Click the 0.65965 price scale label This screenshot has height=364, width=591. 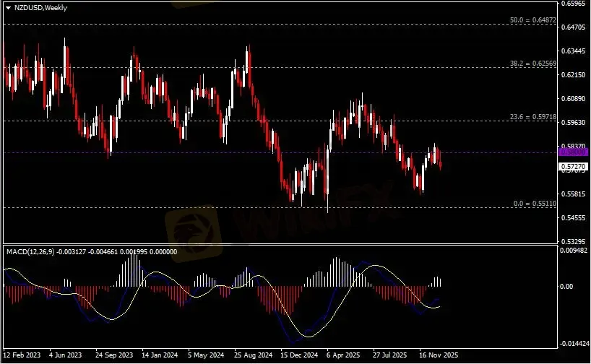(574, 4)
